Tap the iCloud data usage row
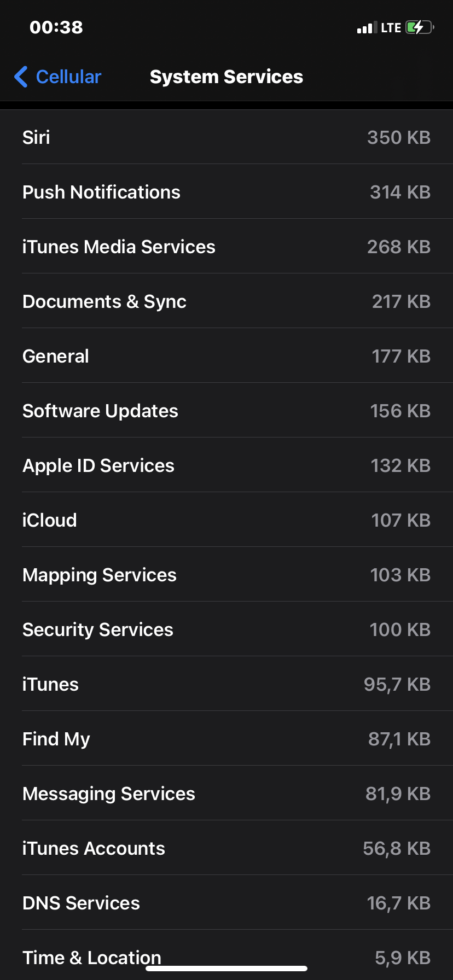Image resolution: width=453 pixels, height=980 pixels. 226,520
